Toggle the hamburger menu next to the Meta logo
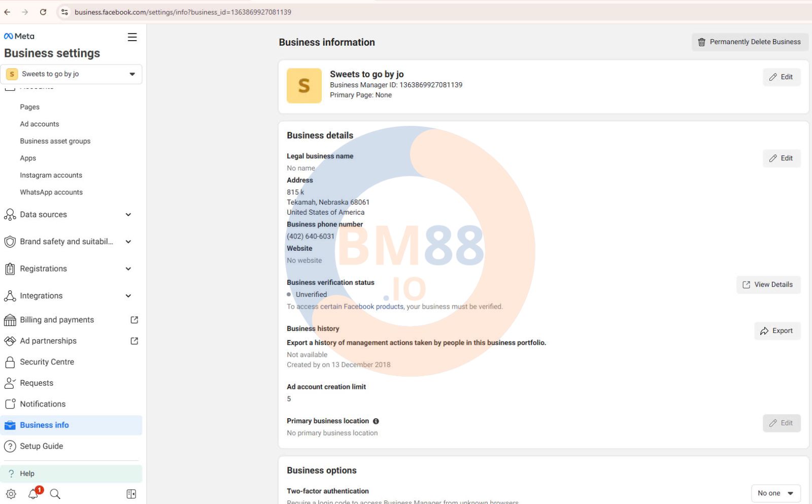This screenshot has width=812, height=504. 132,37
